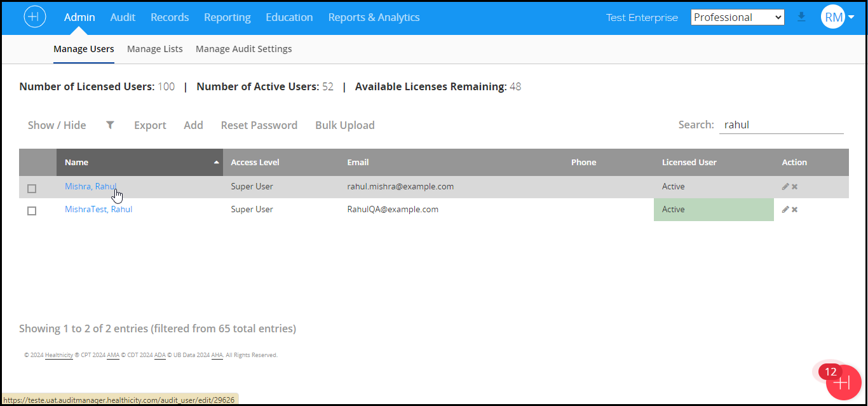Click the Search input field
The image size is (868, 406).
point(781,125)
